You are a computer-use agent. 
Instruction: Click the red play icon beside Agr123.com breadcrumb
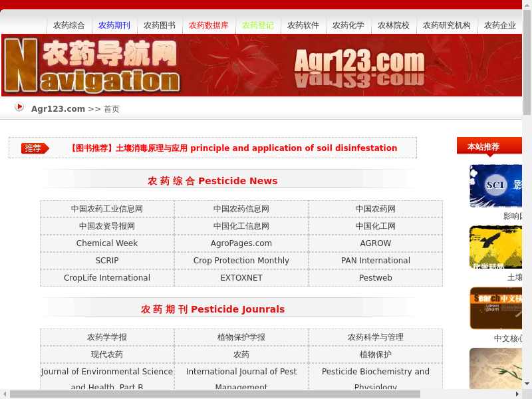point(19,107)
